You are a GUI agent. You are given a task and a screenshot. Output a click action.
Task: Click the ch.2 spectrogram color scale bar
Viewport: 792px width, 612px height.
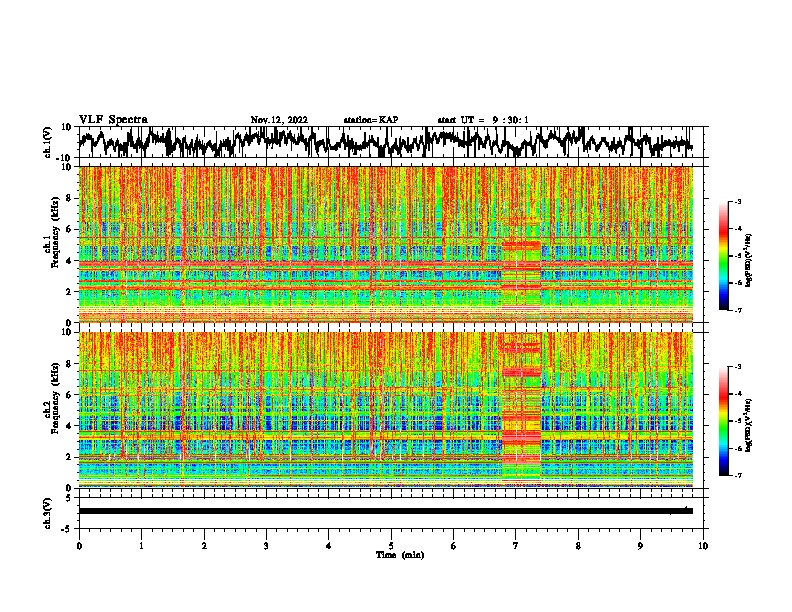point(724,421)
